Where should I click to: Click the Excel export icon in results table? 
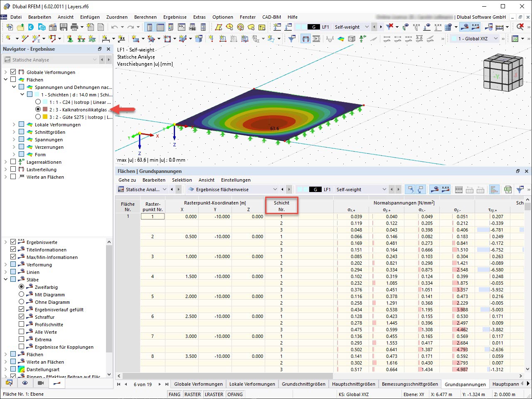tap(508, 190)
